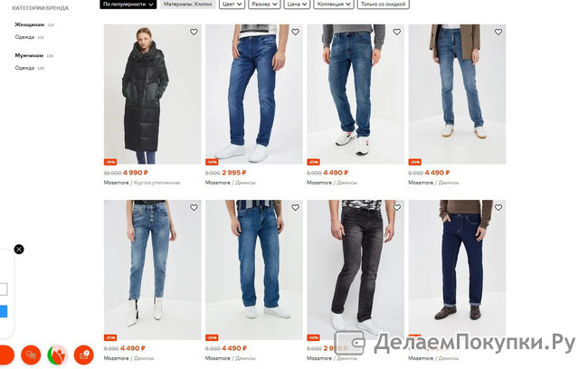Expand the 'Цвет' filter dropdown
Image resolution: width=588 pixels, height=369 pixels.
click(x=232, y=5)
